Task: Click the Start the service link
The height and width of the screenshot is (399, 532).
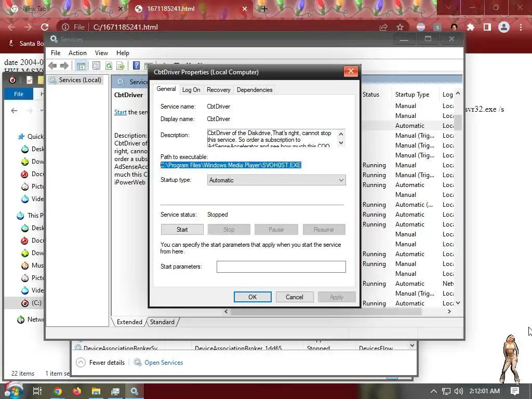Action: (120, 112)
